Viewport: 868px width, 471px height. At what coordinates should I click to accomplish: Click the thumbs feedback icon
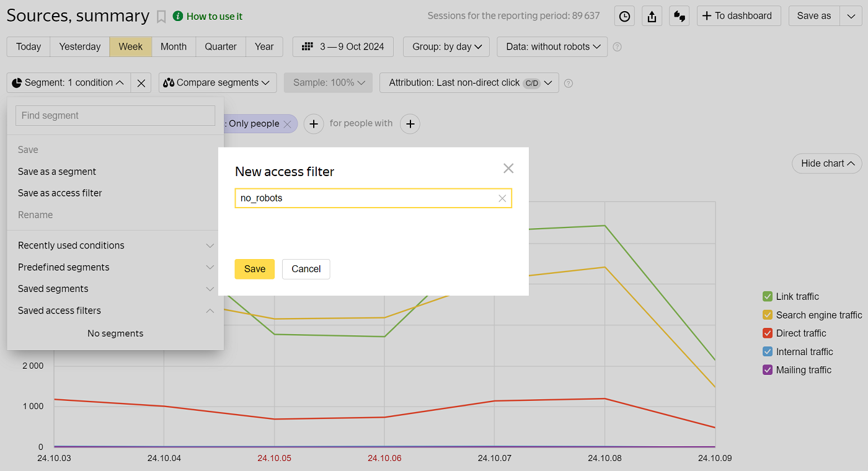(x=680, y=17)
